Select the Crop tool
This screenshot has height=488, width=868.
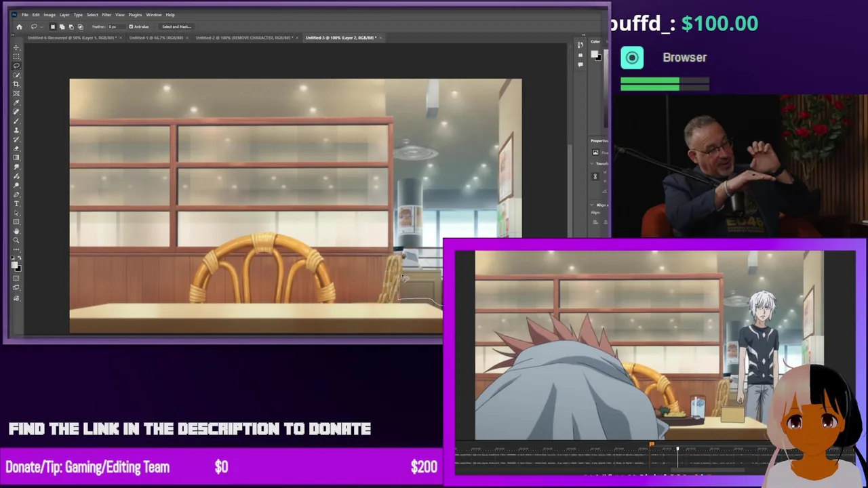(x=16, y=84)
